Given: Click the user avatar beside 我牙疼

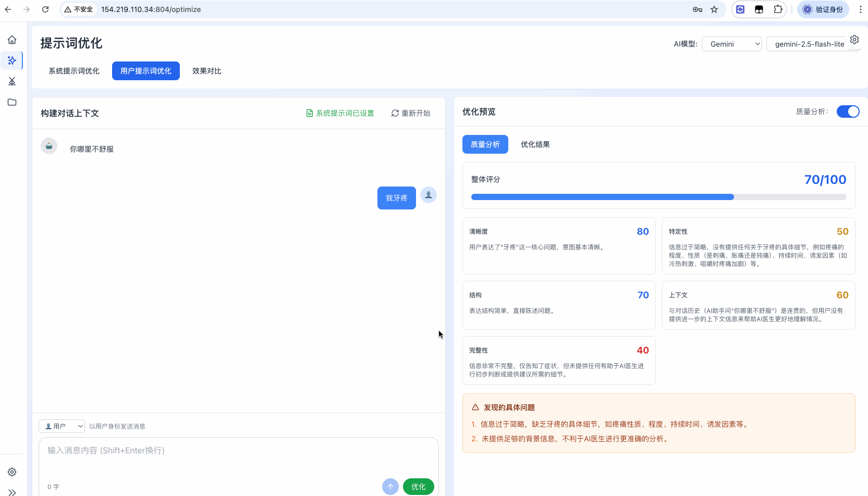Looking at the screenshot, I should click(x=429, y=195).
